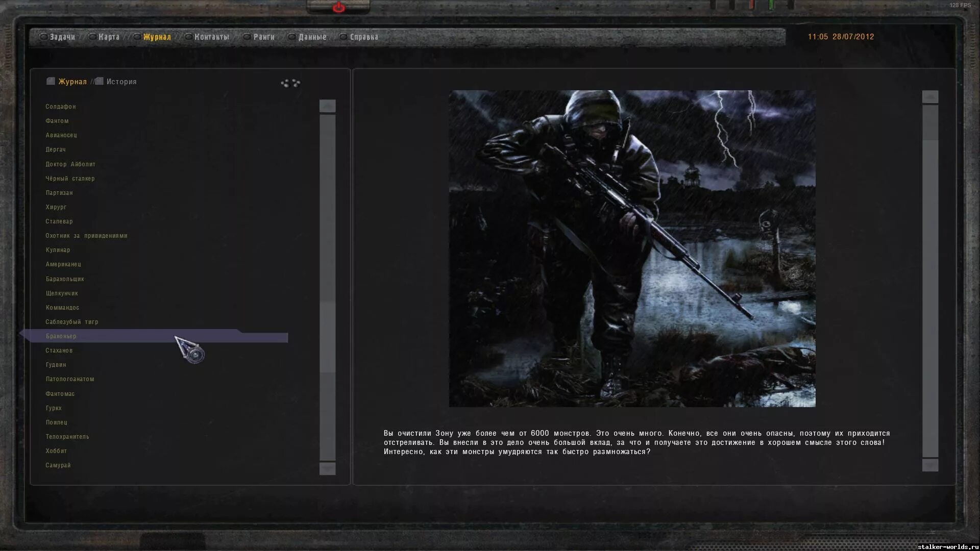Select the Американец entry
This screenshot has width=980, height=551.
click(x=63, y=264)
